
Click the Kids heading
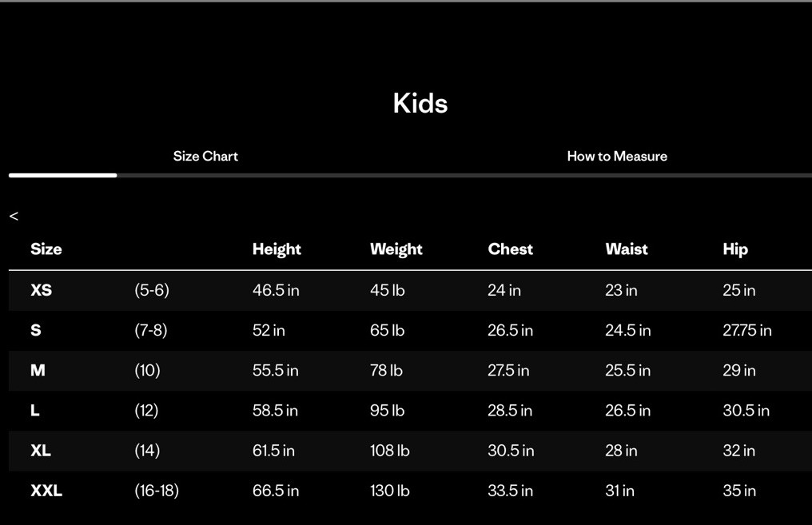420,103
